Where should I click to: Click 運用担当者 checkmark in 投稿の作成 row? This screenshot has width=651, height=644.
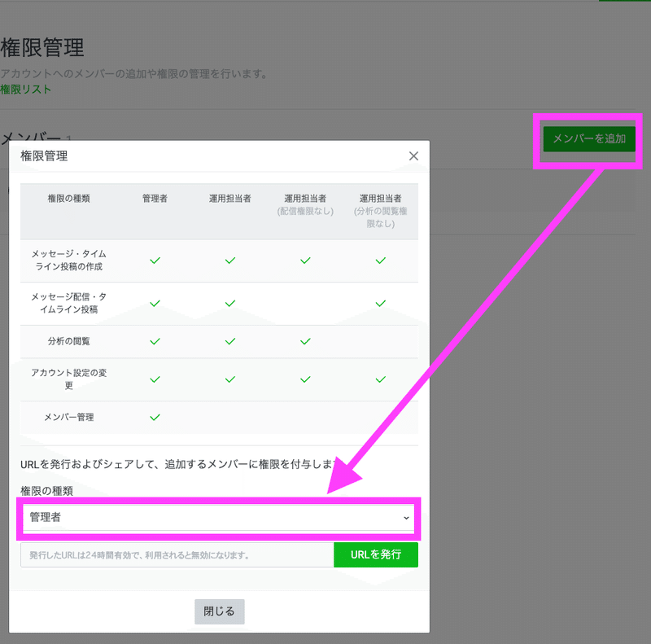tap(230, 261)
